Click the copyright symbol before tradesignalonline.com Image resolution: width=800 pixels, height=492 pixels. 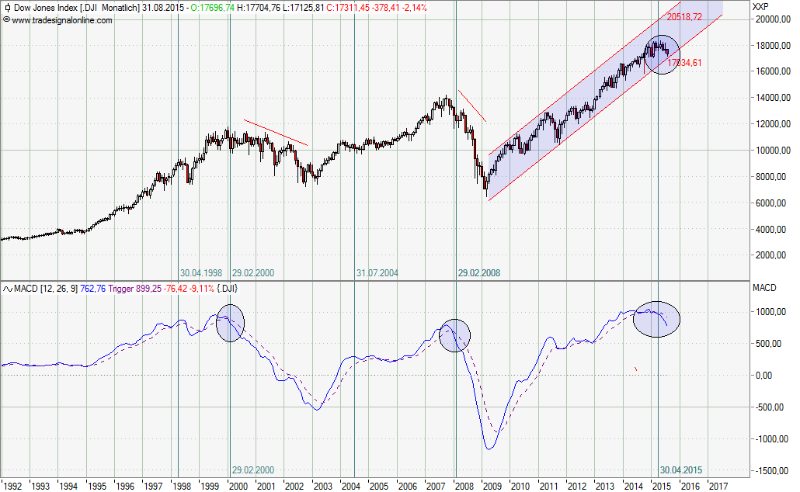[x=7, y=20]
